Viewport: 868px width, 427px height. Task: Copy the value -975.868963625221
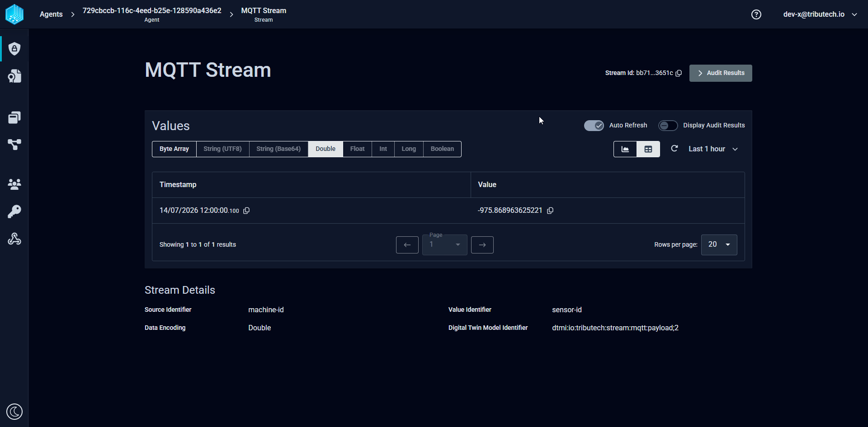coord(550,211)
